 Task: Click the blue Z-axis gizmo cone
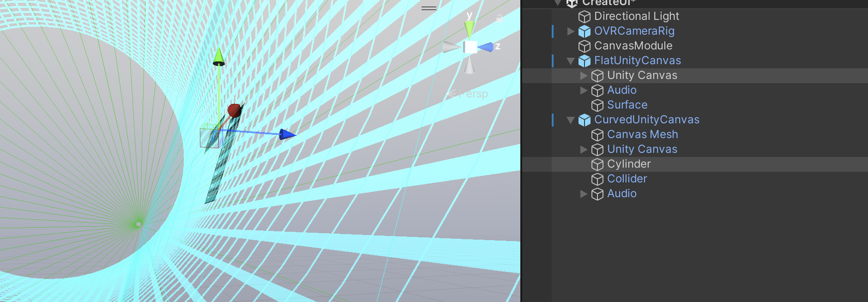[x=486, y=47]
